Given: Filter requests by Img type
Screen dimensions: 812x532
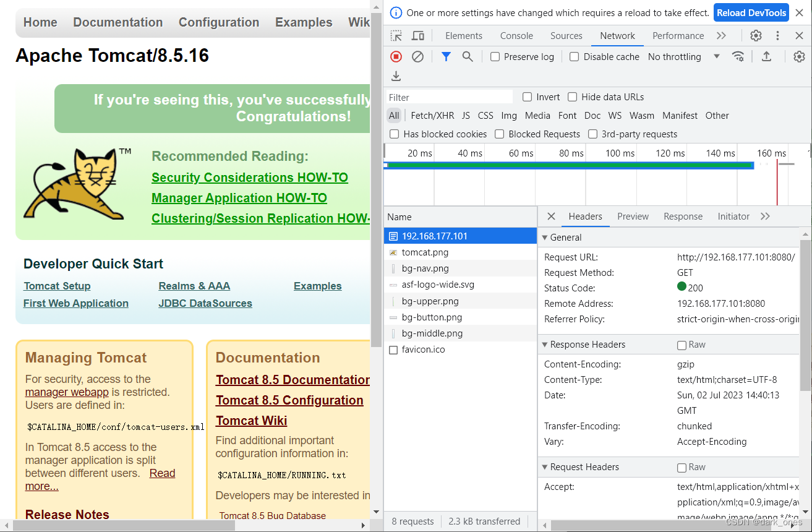Looking at the screenshot, I should pyautogui.click(x=509, y=116).
